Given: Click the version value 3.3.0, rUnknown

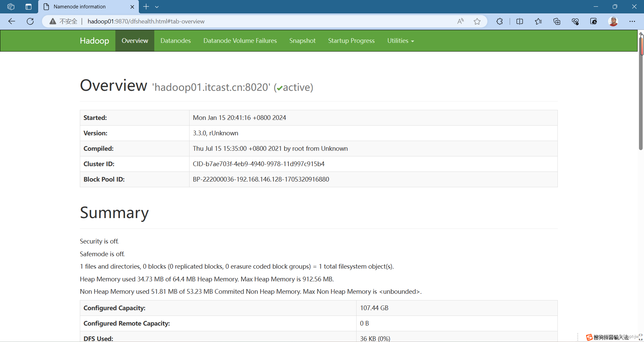Looking at the screenshot, I should (x=215, y=133).
